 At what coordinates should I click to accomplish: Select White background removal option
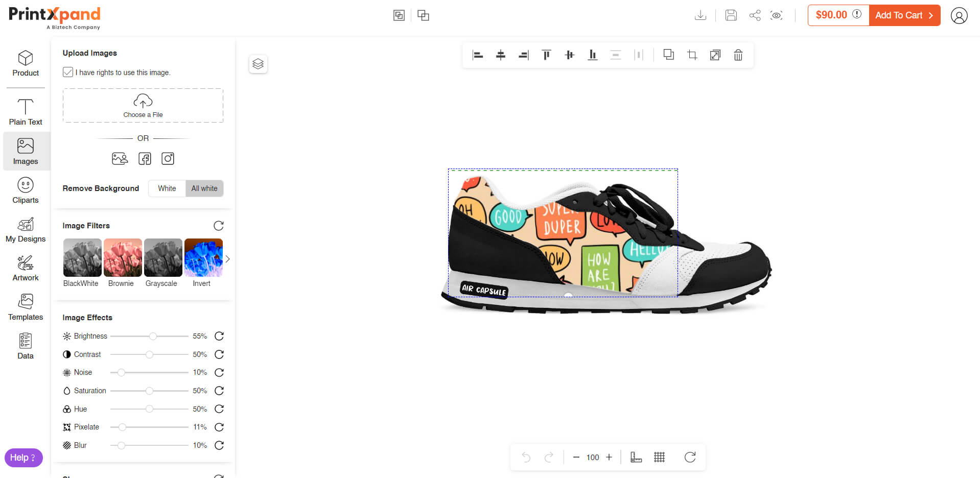167,188
